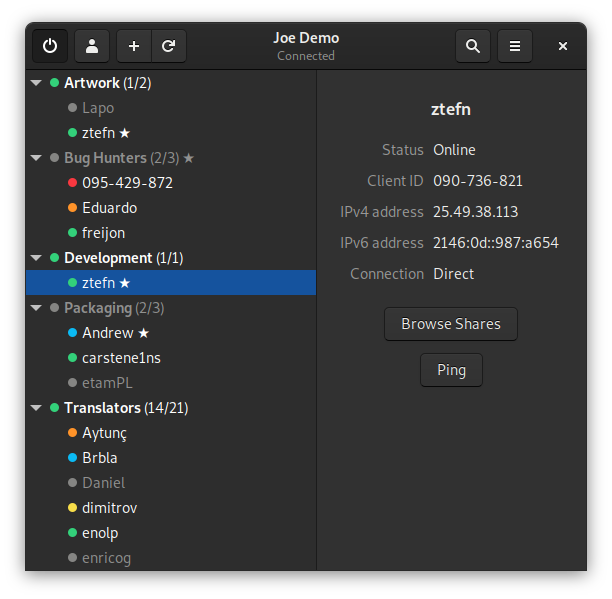This screenshot has height=599, width=612.
Task: Click the red status dot beside 095-429-872
Action: [72, 183]
